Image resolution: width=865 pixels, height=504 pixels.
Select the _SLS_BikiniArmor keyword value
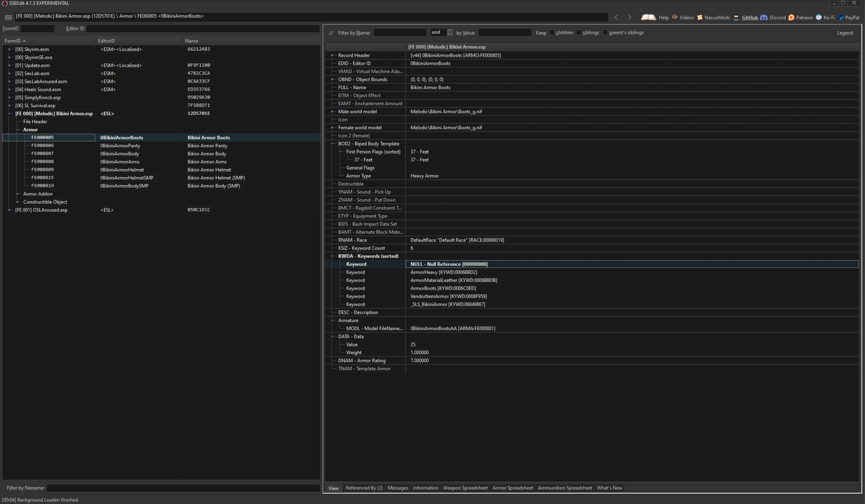pyautogui.click(x=448, y=304)
